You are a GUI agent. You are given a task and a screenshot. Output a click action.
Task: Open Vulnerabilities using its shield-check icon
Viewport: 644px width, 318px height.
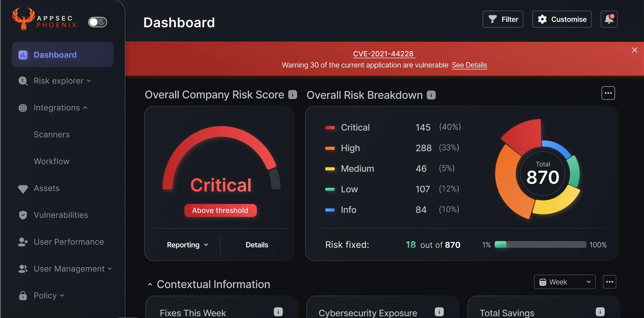click(23, 215)
